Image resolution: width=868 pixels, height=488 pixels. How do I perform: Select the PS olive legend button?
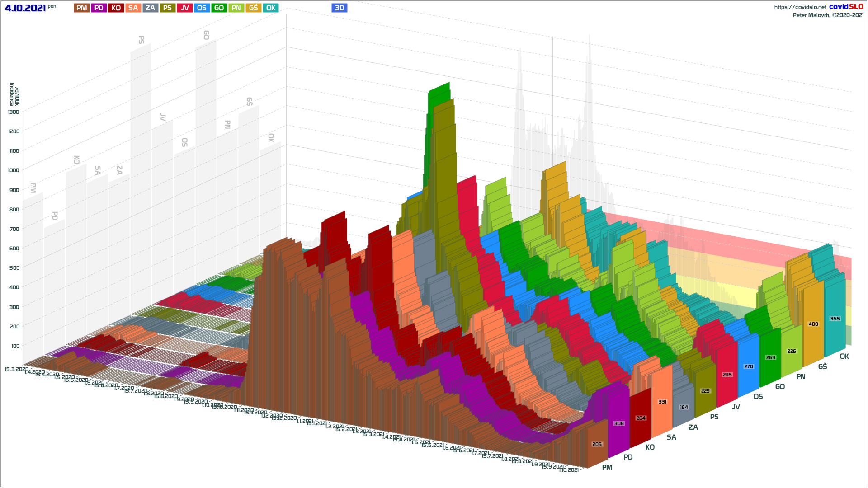coord(167,8)
